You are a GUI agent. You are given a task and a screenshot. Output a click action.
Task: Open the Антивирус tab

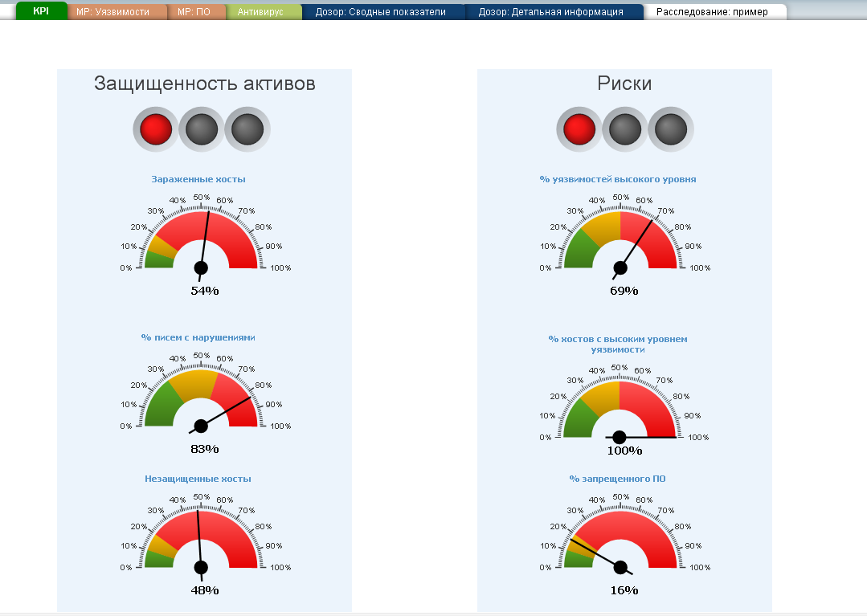[264, 11]
